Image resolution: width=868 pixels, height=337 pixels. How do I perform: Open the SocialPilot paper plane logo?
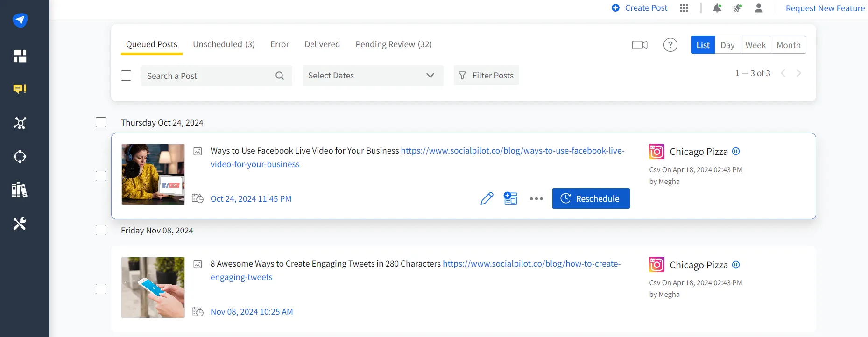pyautogui.click(x=20, y=20)
